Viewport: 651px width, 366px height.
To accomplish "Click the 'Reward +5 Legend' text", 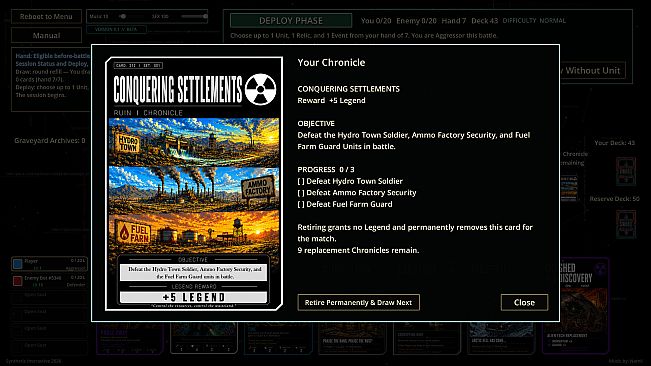I will 331,100.
